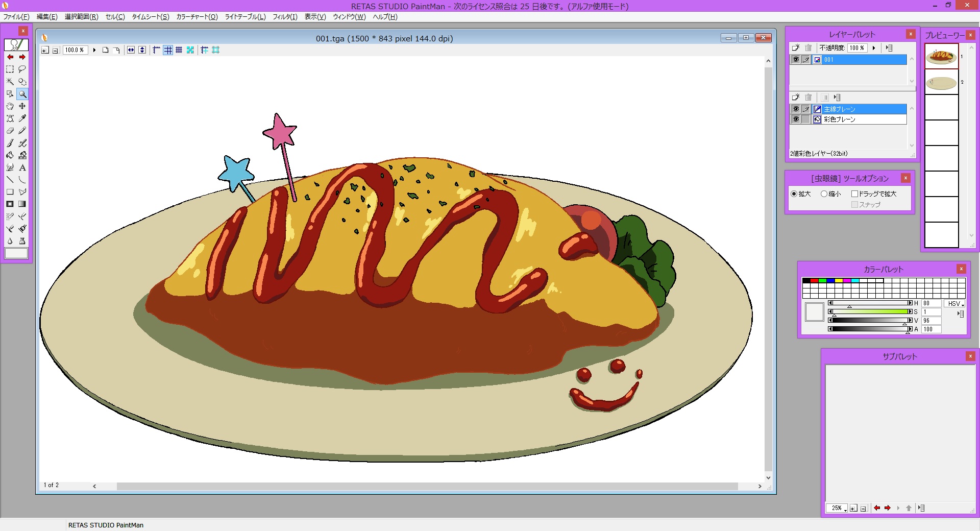
Task: Enable the ドラッグで拡大 checkbox
Action: 854,194
